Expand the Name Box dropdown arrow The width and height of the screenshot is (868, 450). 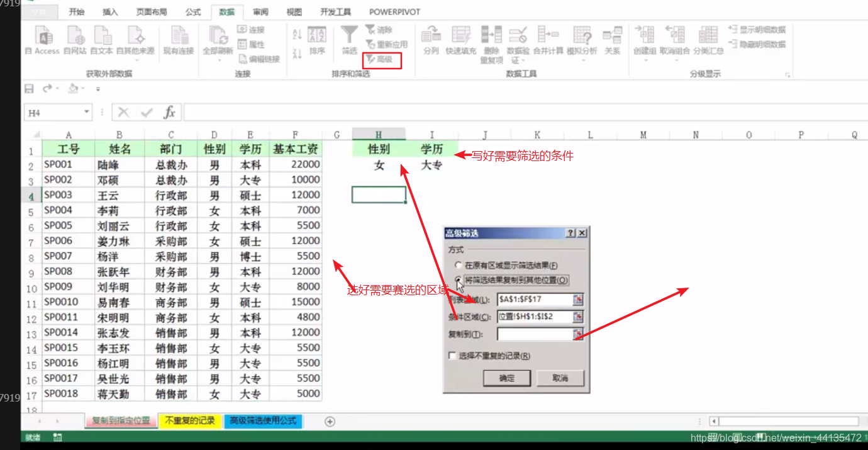coord(87,113)
